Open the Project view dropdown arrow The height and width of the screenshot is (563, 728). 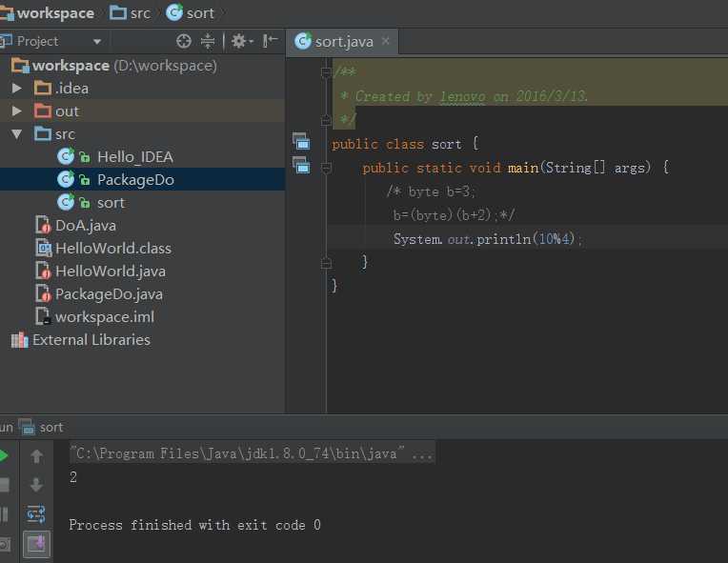click(x=97, y=42)
